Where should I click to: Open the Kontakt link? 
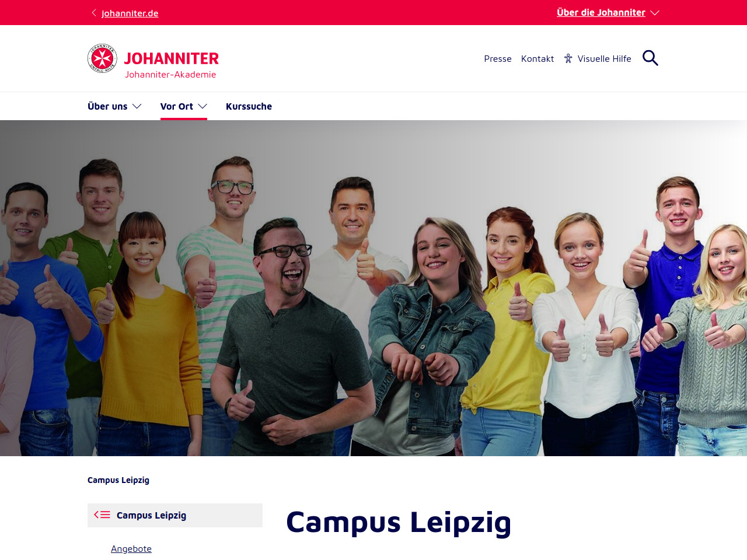(x=537, y=58)
